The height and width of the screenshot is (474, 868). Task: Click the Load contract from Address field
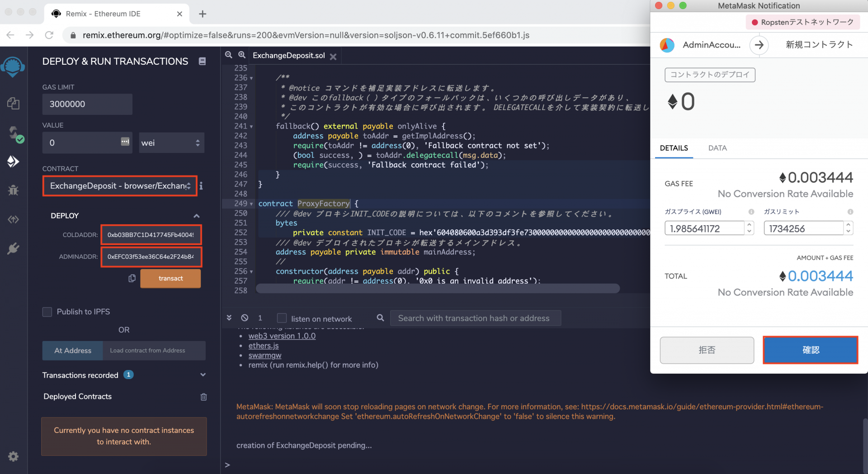[x=154, y=351]
